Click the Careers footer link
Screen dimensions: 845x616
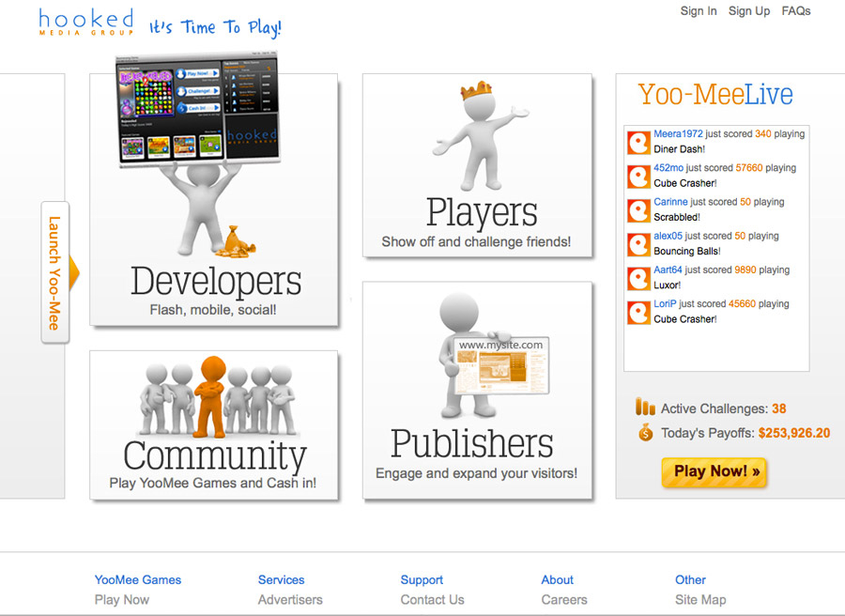[x=564, y=599]
